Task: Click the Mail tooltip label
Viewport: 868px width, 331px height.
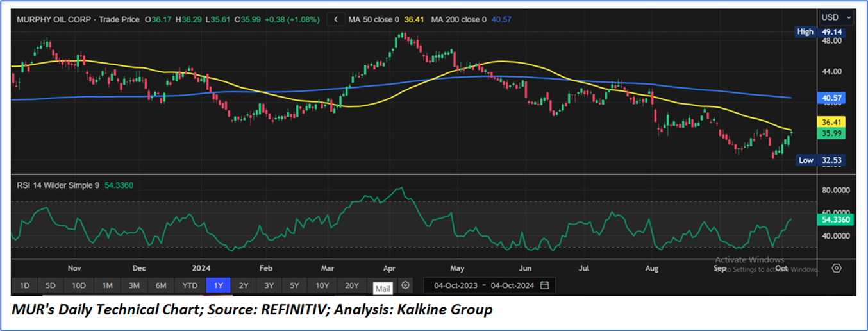Action: click(x=383, y=289)
